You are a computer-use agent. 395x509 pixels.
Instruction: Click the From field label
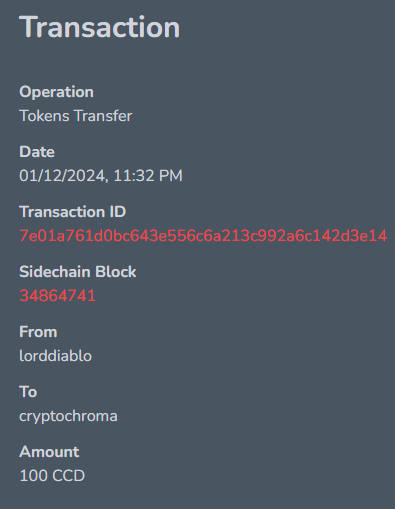38,332
